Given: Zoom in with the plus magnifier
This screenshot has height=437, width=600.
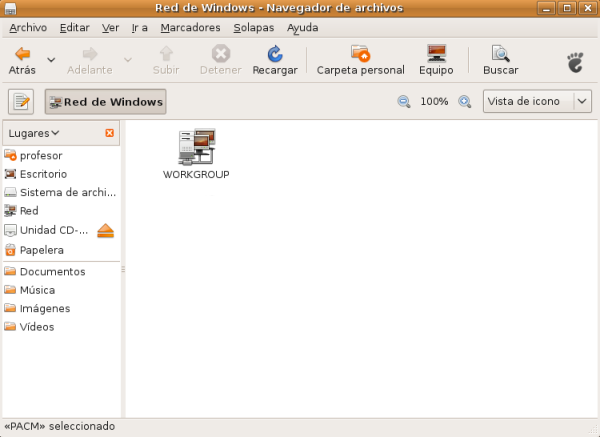Looking at the screenshot, I should [464, 102].
